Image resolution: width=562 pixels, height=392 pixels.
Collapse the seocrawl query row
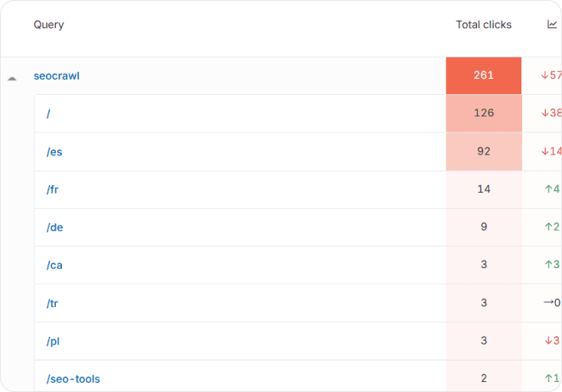pyautogui.click(x=11, y=78)
